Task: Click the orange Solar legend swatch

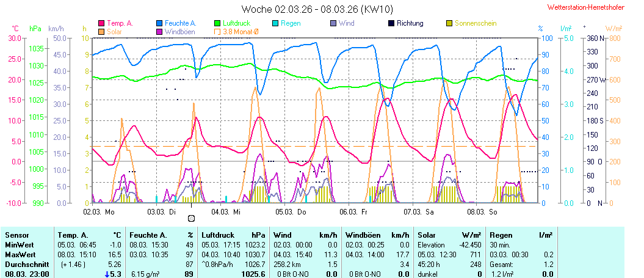Action: (x=101, y=31)
